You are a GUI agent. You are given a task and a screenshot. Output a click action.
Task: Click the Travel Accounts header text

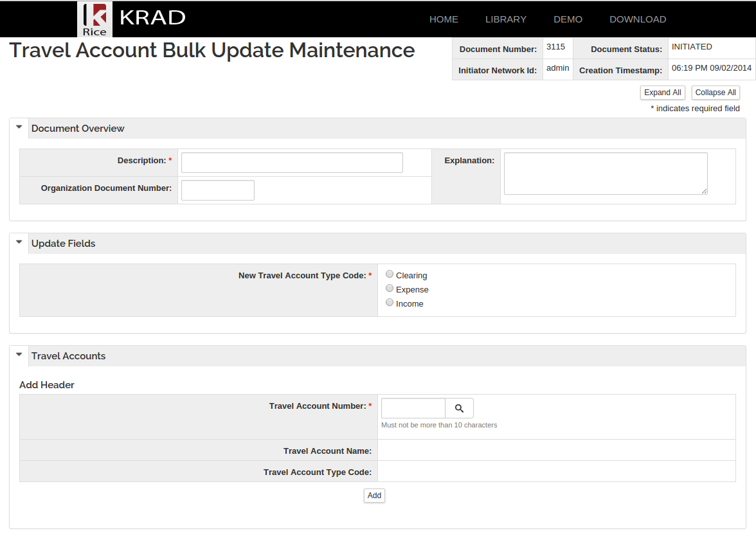point(68,356)
